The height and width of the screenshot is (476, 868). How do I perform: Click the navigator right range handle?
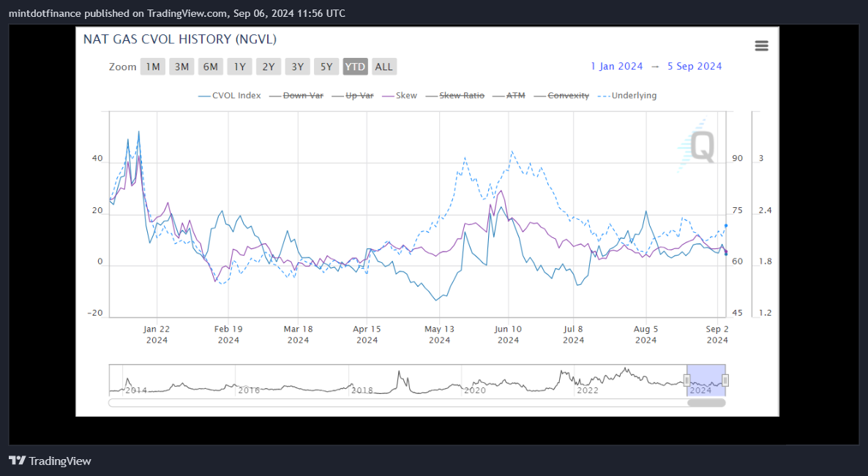coord(725,380)
